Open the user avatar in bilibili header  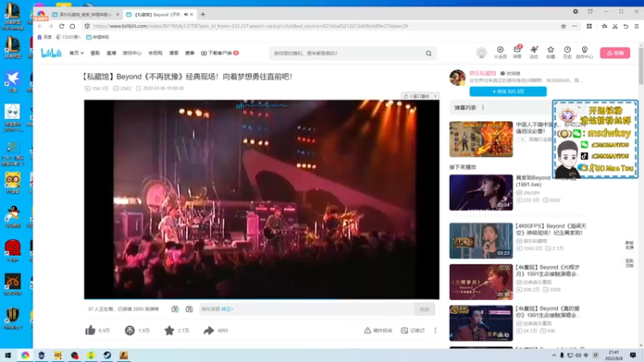coord(481,52)
